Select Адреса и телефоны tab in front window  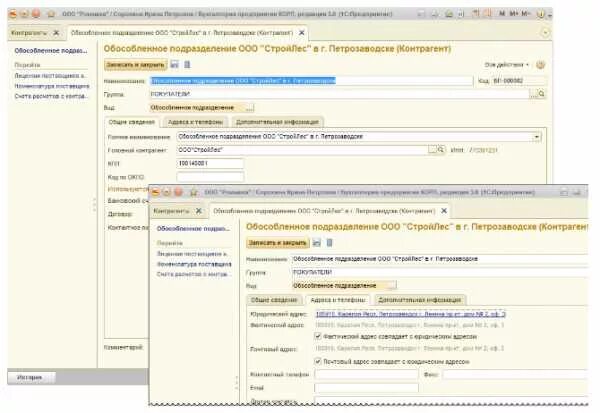coord(338,300)
